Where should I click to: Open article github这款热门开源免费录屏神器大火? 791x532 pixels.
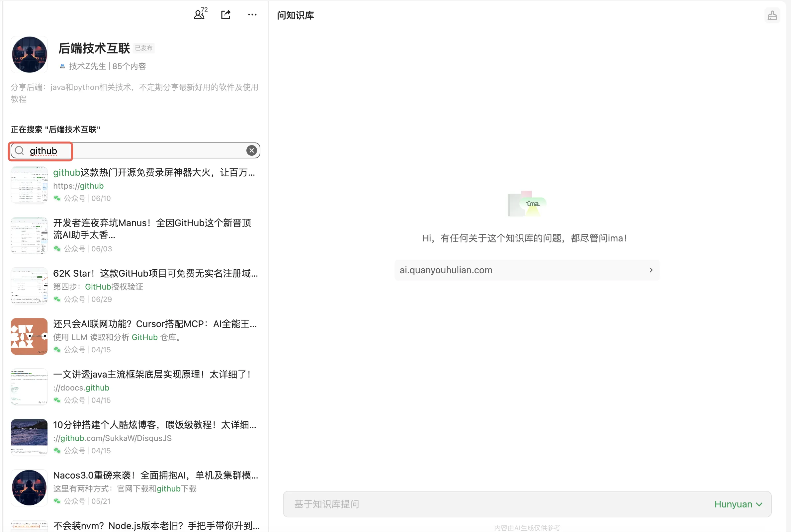point(154,172)
